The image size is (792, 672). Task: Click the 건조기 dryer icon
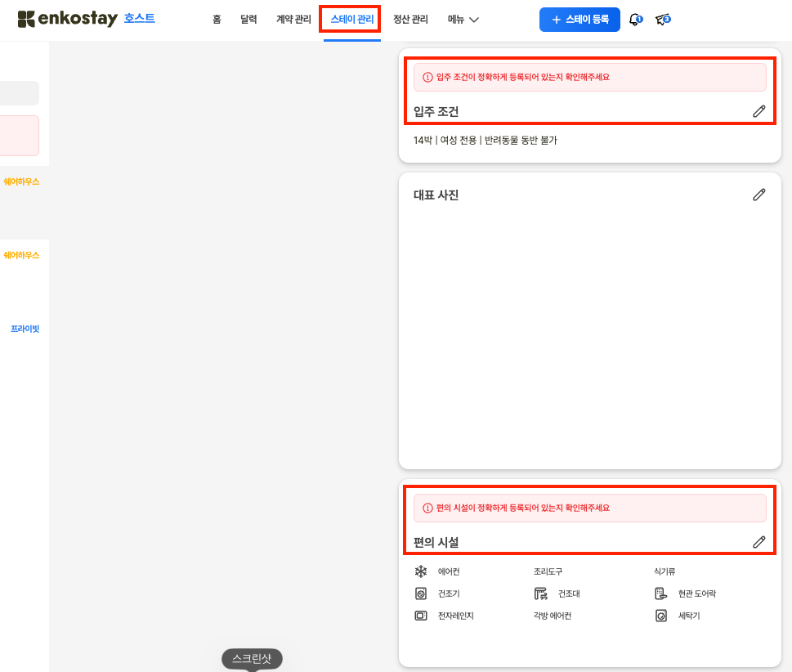tap(421, 594)
